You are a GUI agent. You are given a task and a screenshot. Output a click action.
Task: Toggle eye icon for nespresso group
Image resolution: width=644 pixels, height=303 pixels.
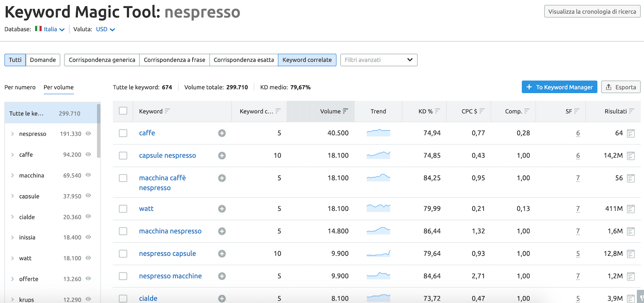[x=88, y=134]
